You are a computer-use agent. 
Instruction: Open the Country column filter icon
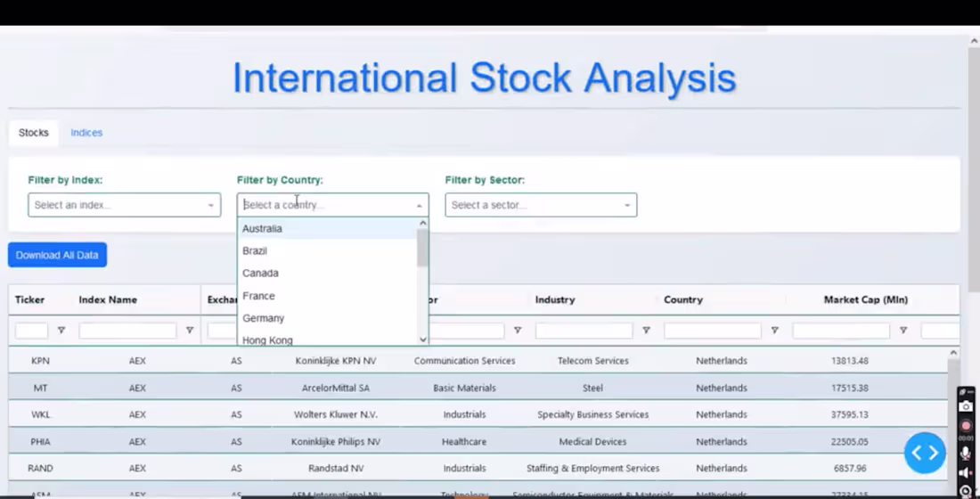(774, 331)
